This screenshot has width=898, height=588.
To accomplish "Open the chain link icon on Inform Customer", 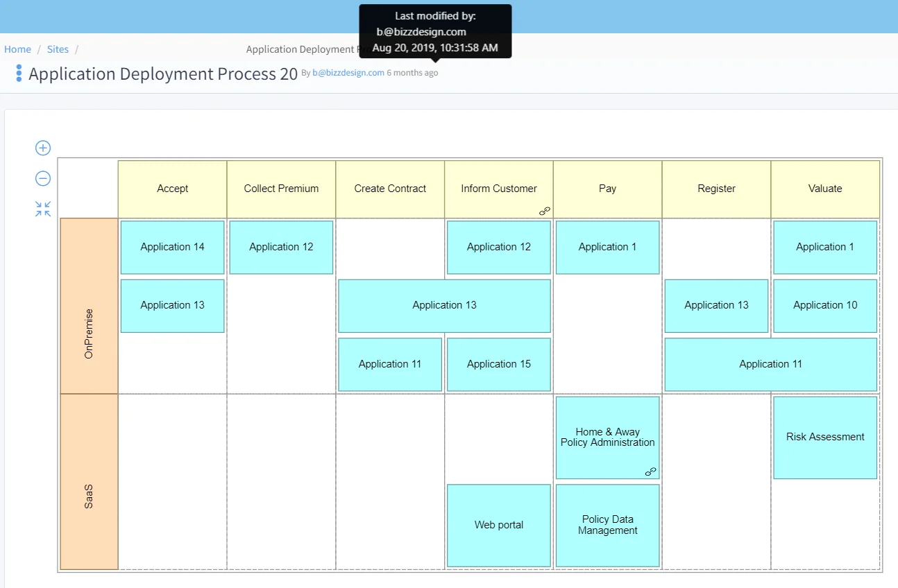I will click(x=544, y=211).
